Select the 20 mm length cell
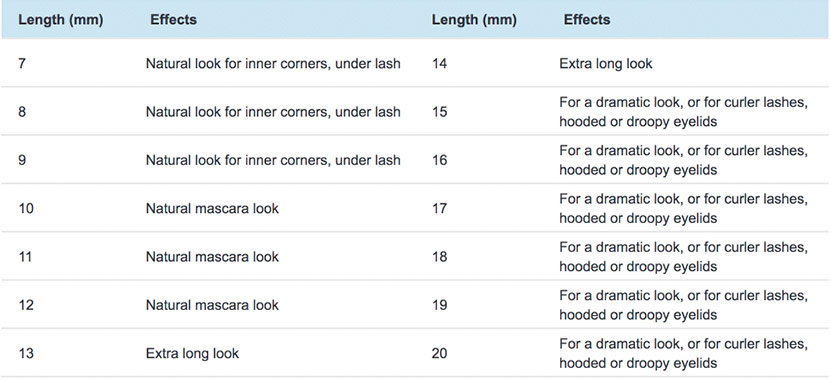The width and height of the screenshot is (830, 380). coord(439,353)
